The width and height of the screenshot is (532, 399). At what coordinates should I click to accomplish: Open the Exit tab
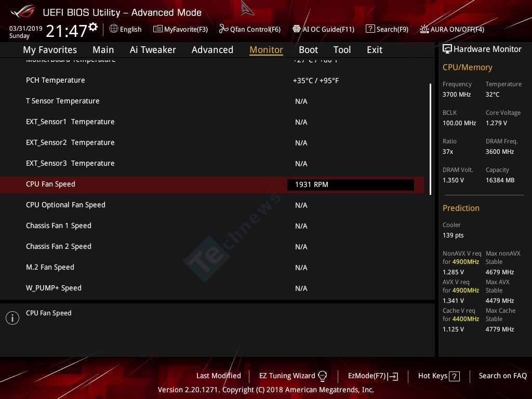[x=375, y=50]
